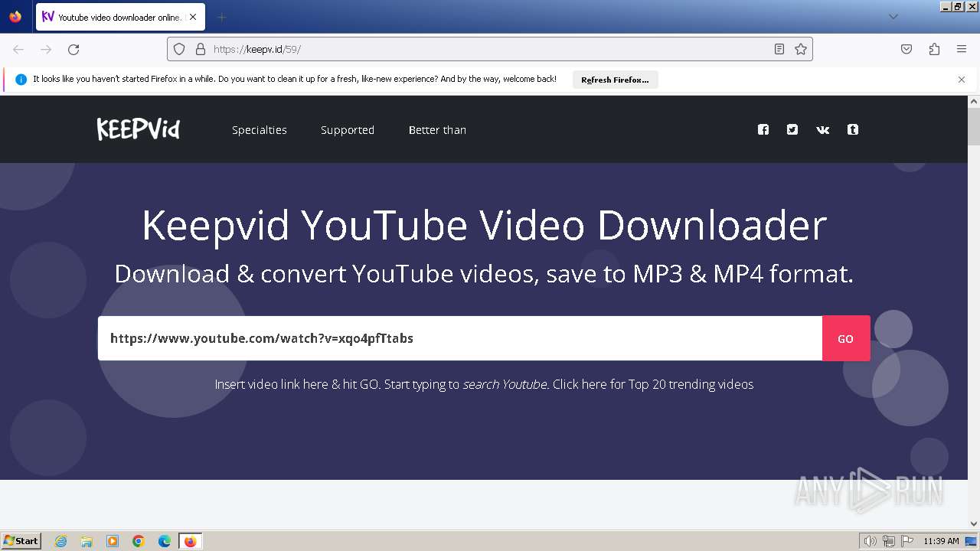The height and width of the screenshot is (551, 980).
Task: Click the volume speaker tray icon
Action: [870, 541]
